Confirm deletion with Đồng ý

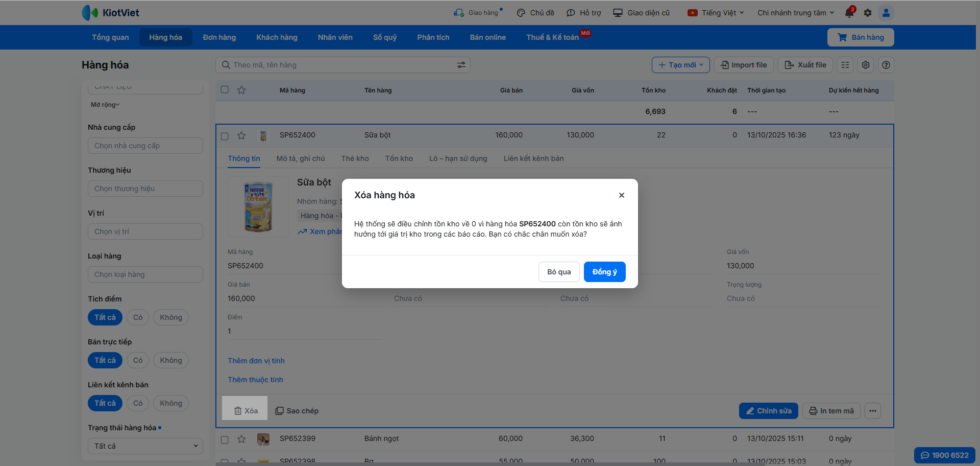click(x=605, y=272)
